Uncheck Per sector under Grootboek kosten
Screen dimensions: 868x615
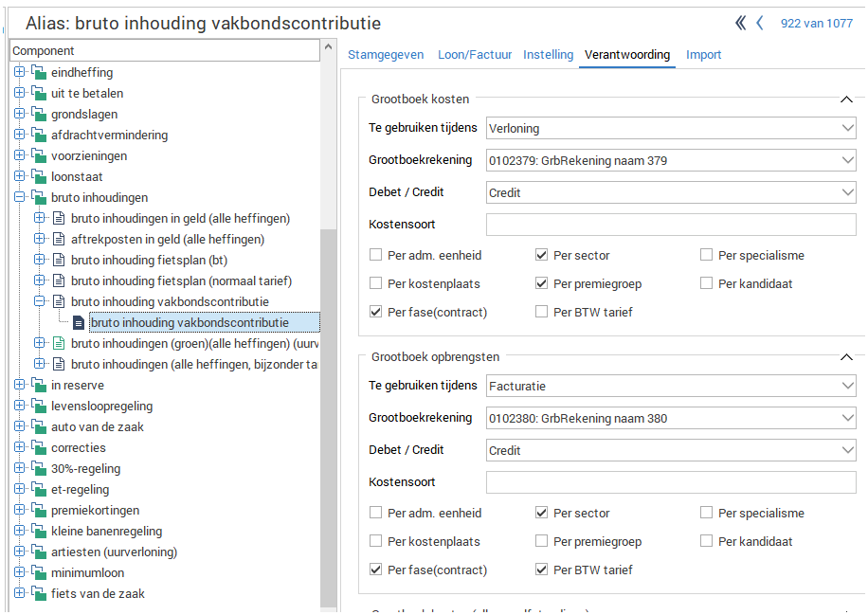pyautogui.click(x=540, y=255)
